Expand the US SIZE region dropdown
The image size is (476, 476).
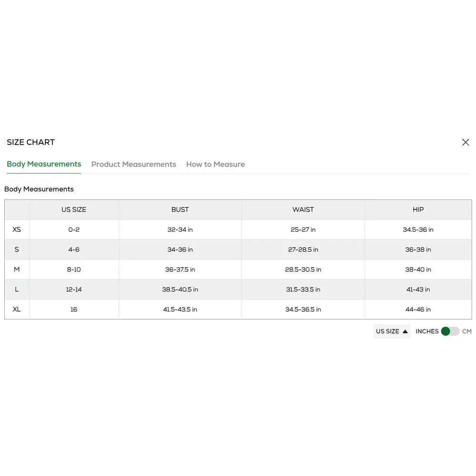pos(392,331)
